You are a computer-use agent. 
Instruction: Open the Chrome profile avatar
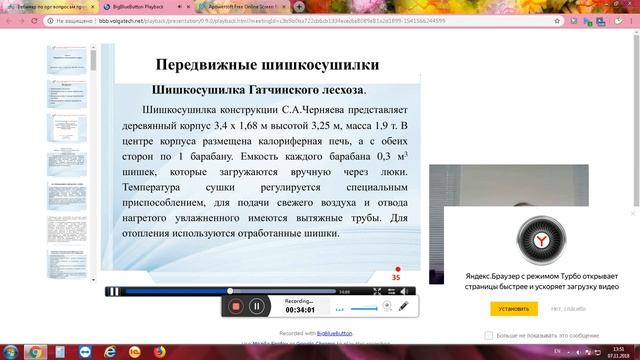pos(618,21)
